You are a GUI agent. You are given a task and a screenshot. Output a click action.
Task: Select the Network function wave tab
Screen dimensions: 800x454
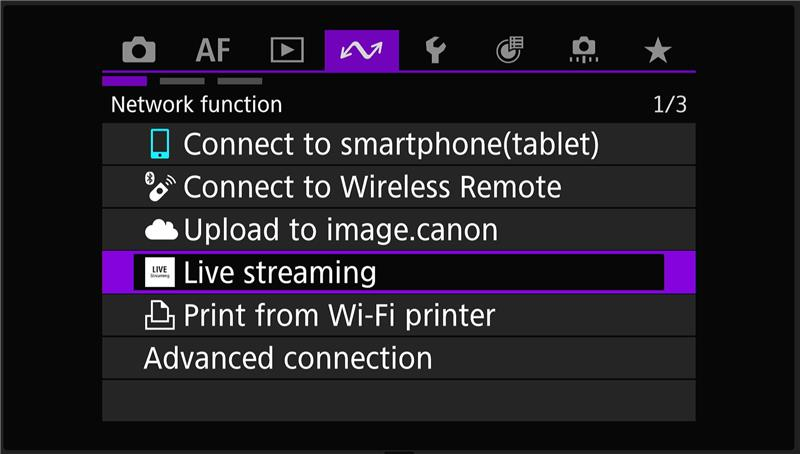point(362,51)
